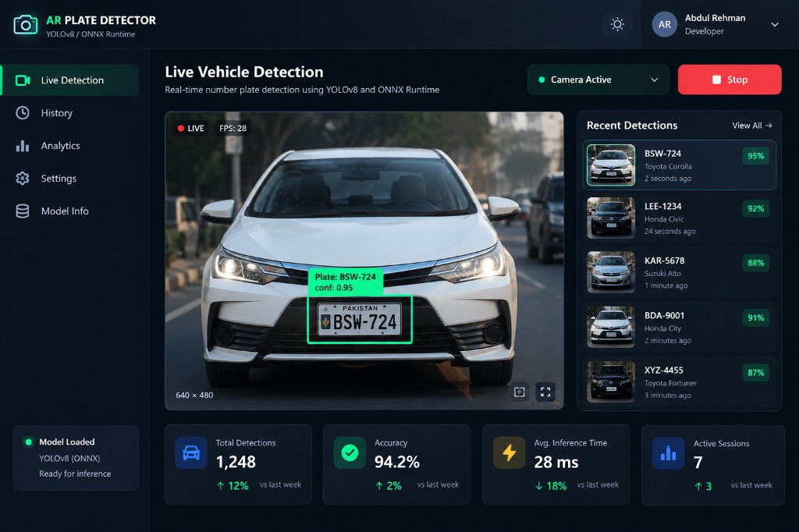The image size is (799, 532).
Task: Click the Plate: BSW-724 detection label
Action: point(345,282)
